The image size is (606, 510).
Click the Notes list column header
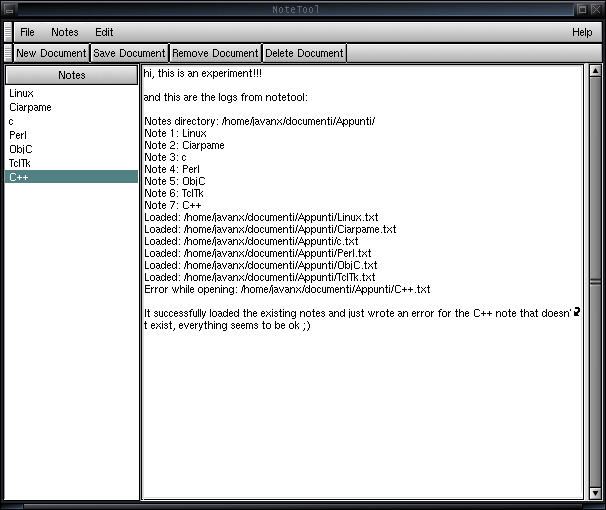point(71,75)
